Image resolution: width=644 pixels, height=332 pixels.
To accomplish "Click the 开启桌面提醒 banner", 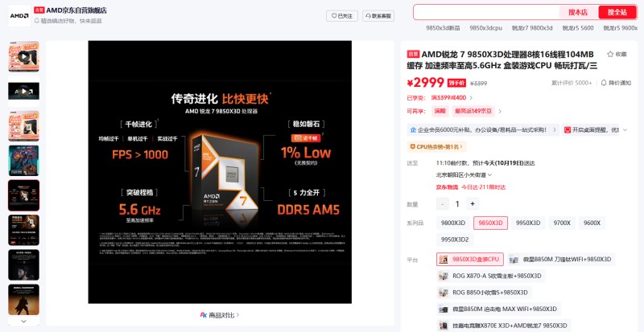I will click(591, 130).
